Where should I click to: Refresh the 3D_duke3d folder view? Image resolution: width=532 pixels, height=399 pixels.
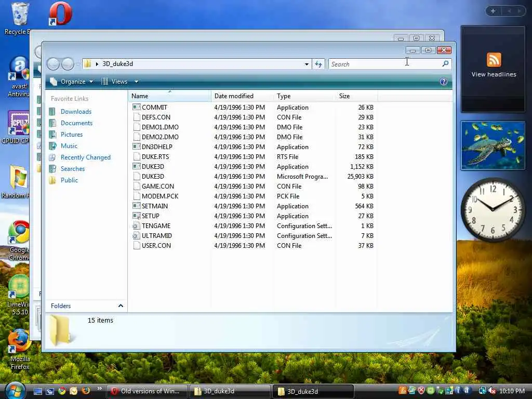click(318, 64)
